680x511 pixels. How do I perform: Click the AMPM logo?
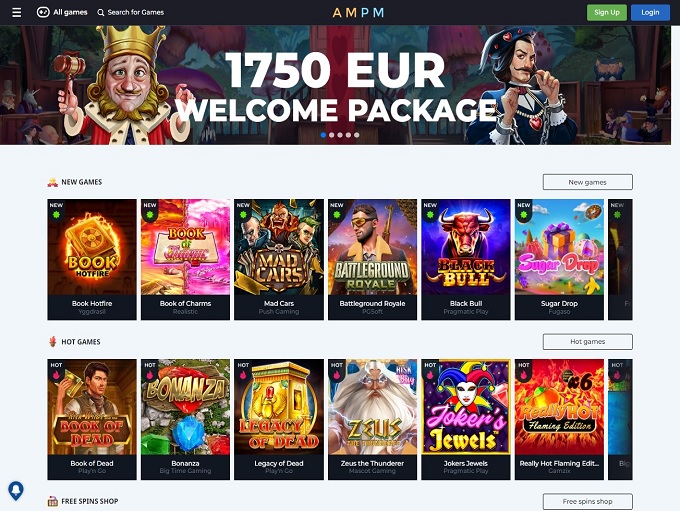pyautogui.click(x=358, y=13)
